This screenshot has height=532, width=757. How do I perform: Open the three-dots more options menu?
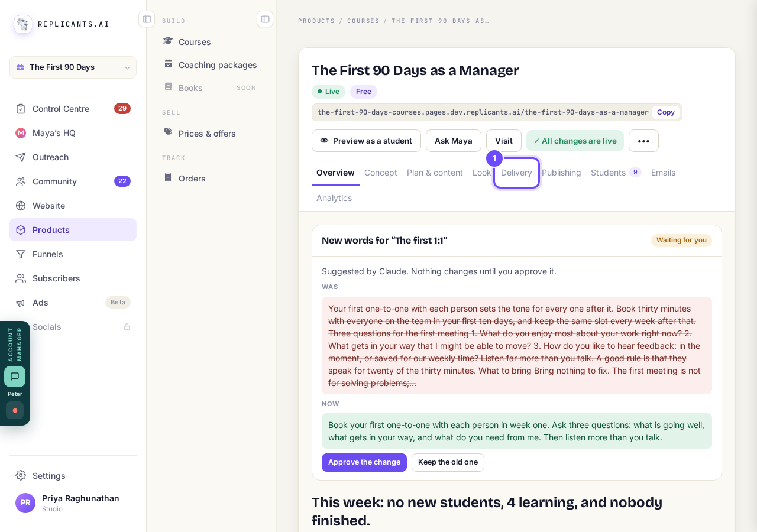tap(643, 141)
